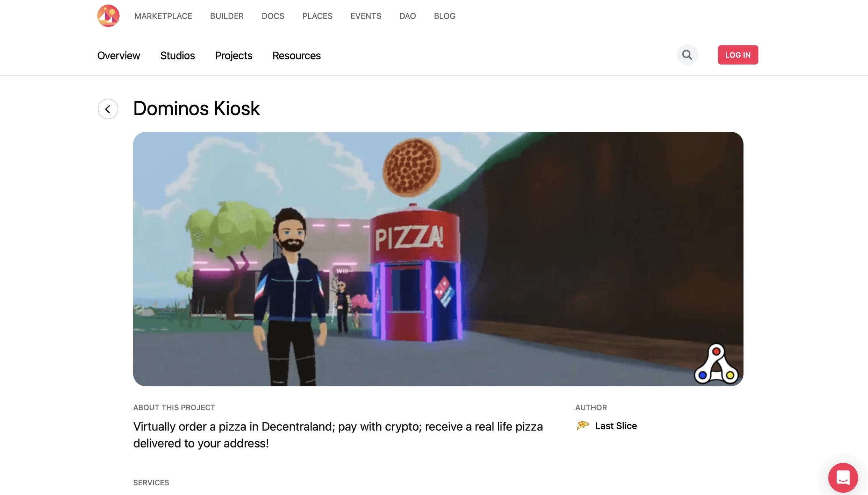The image size is (868, 495).
Task: Switch to the Resources tab
Action: 296,55
